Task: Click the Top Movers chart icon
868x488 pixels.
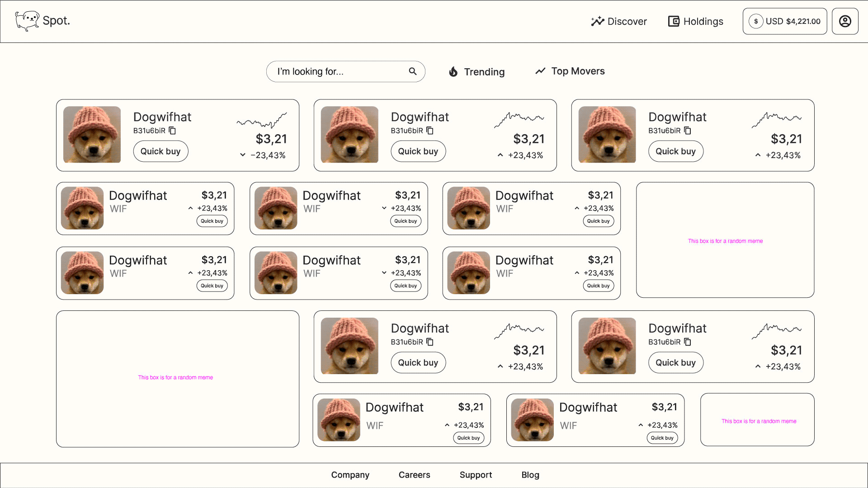Action: click(540, 71)
